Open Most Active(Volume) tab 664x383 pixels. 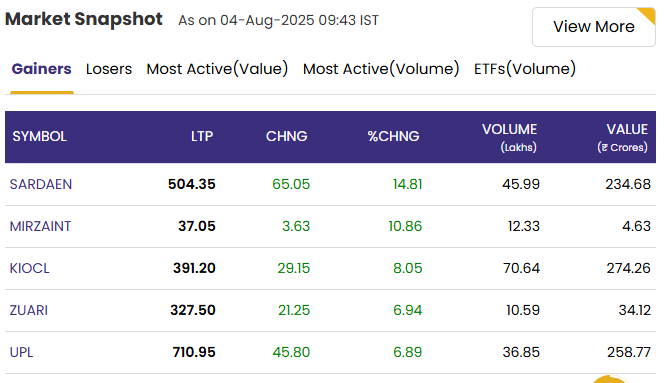point(381,69)
